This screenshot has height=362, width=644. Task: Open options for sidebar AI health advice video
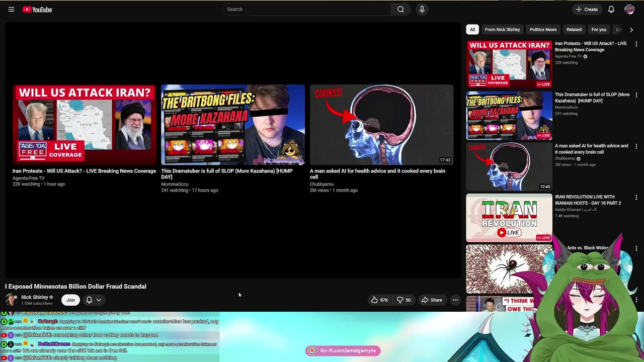[x=636, y=146]
